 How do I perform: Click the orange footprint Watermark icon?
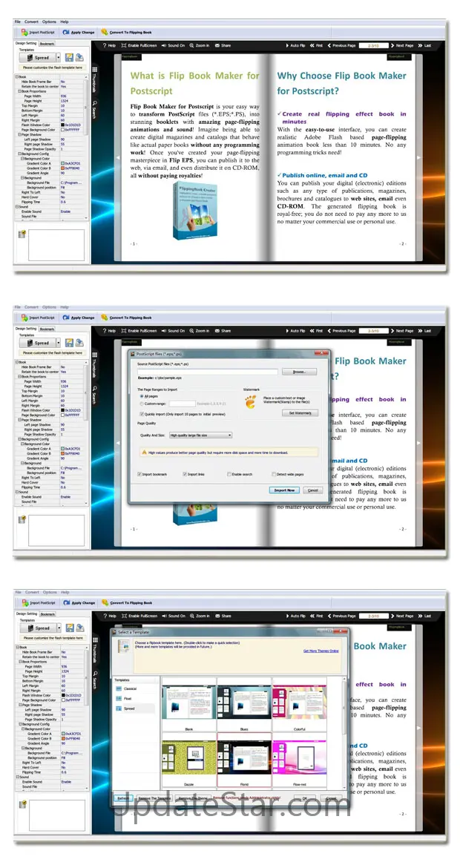250,401
